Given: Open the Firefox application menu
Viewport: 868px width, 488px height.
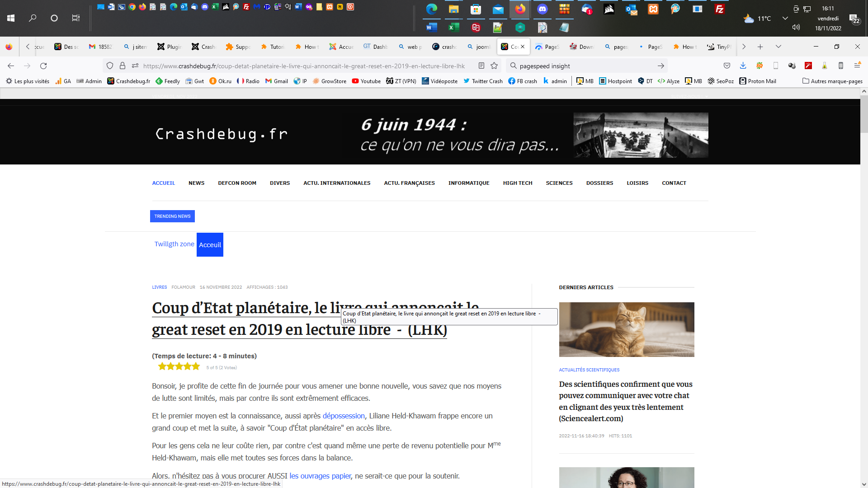Looking at the screenshot, I should pyautogui.click(x=857, y=66).
